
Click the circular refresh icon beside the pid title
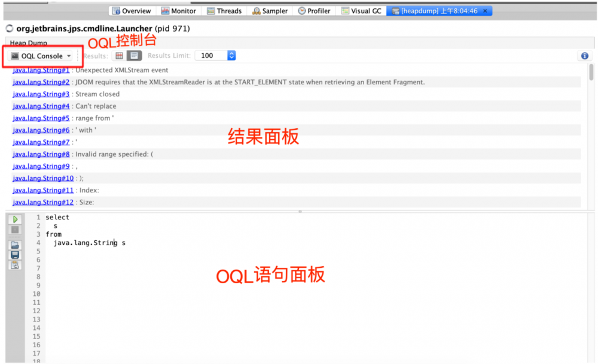(8, 28)
